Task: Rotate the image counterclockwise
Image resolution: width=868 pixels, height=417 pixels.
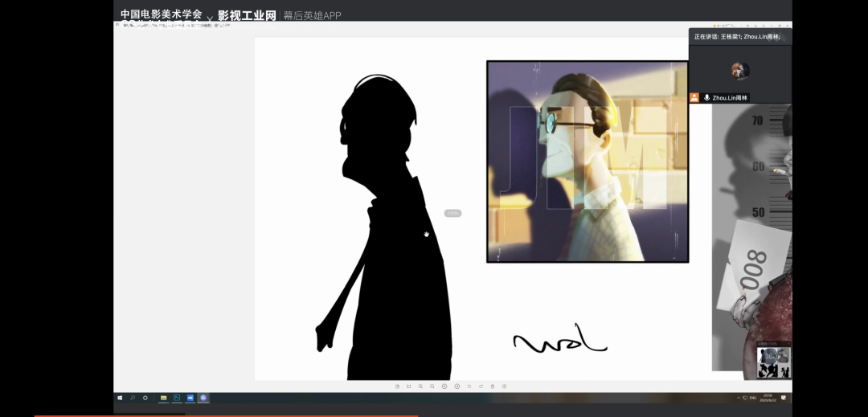Action: click(469, 386)
